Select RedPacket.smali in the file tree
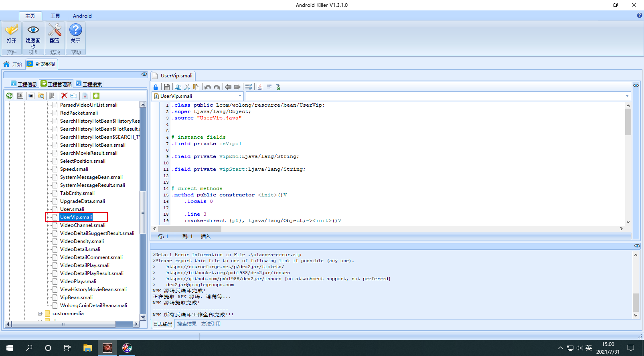Screen dimensions: 644x356 [x=79, y=113]
